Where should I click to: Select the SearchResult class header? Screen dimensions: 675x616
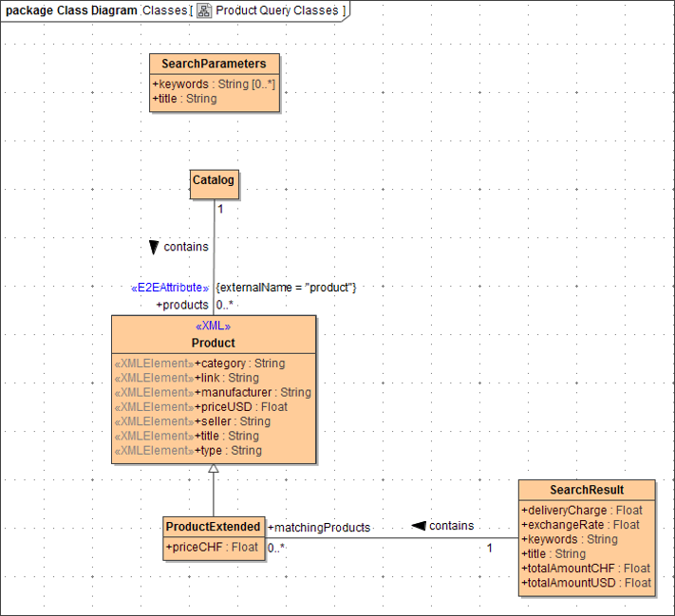click(586, 490)
